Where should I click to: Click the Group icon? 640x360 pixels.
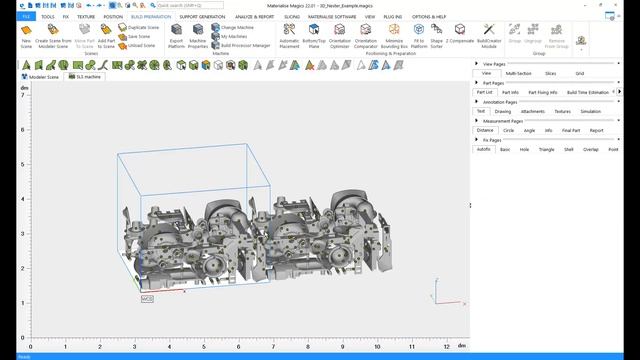515,29
